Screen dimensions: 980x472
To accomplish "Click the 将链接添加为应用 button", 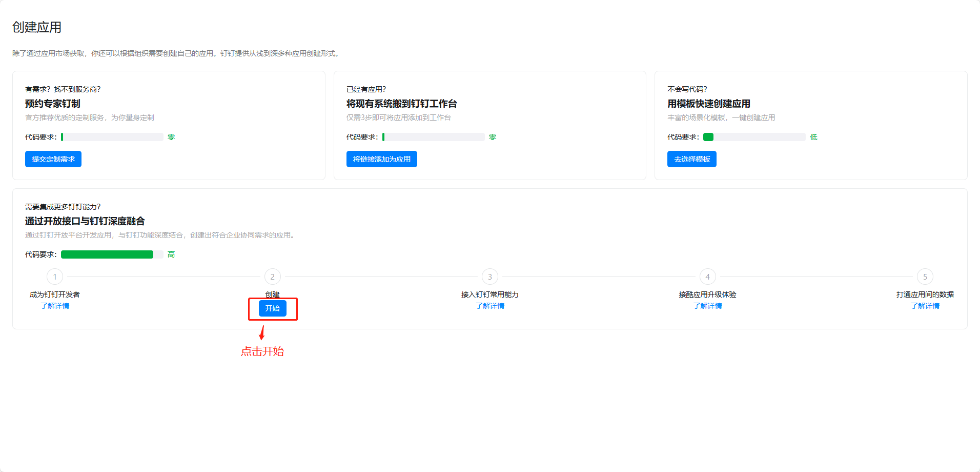I will 381,159.
